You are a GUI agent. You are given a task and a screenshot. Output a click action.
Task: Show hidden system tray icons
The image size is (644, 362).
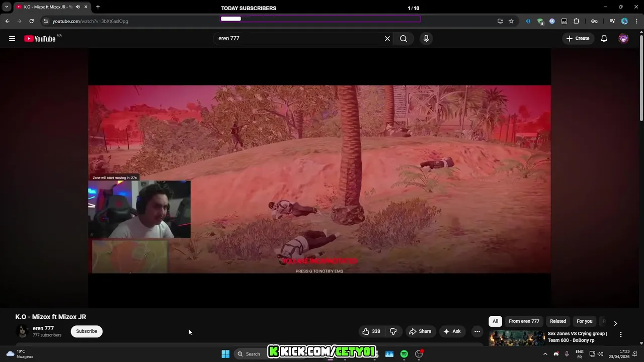(x=545, y=354)
